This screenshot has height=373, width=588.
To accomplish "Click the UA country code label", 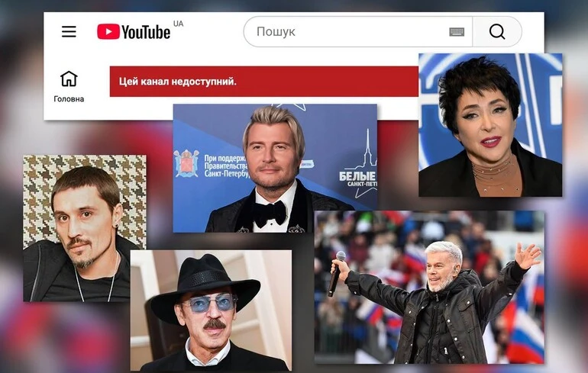I will [x=178, y=24].
